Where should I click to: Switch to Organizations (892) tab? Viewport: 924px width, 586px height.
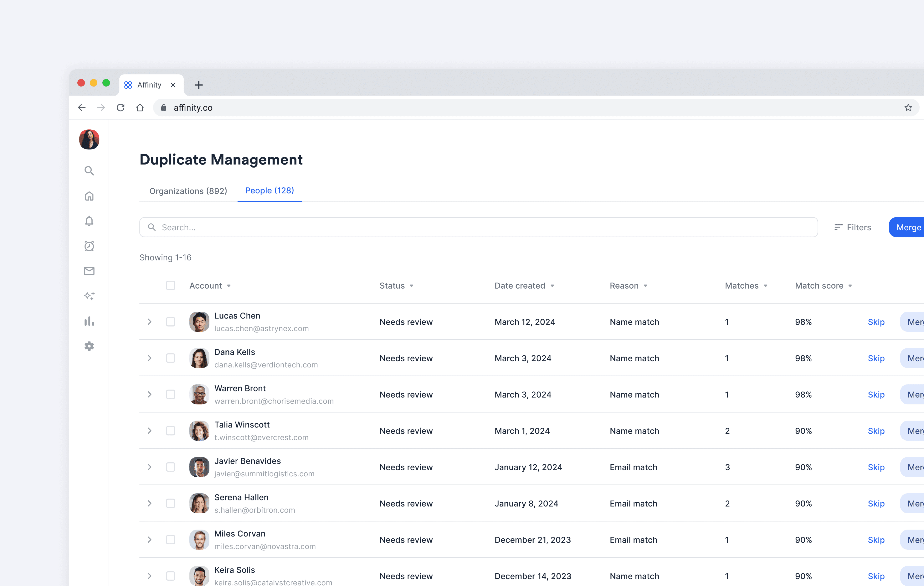[188, 191]
